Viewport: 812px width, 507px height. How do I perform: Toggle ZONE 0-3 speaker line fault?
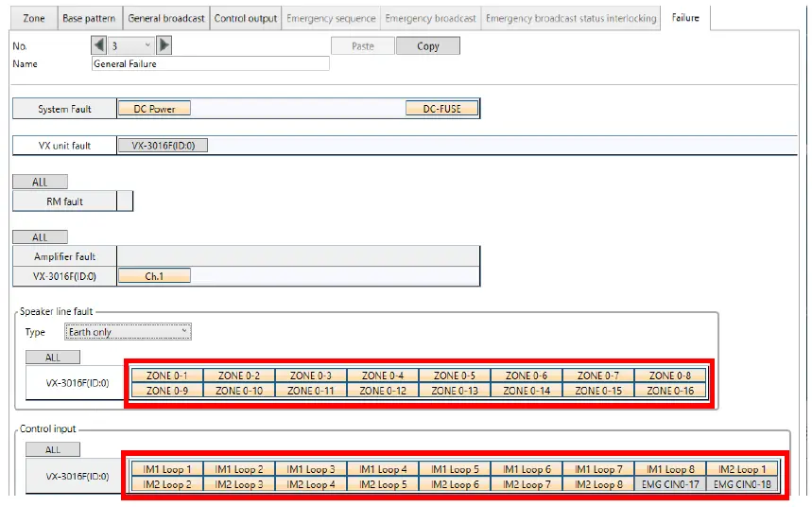(x=311, y=376)
